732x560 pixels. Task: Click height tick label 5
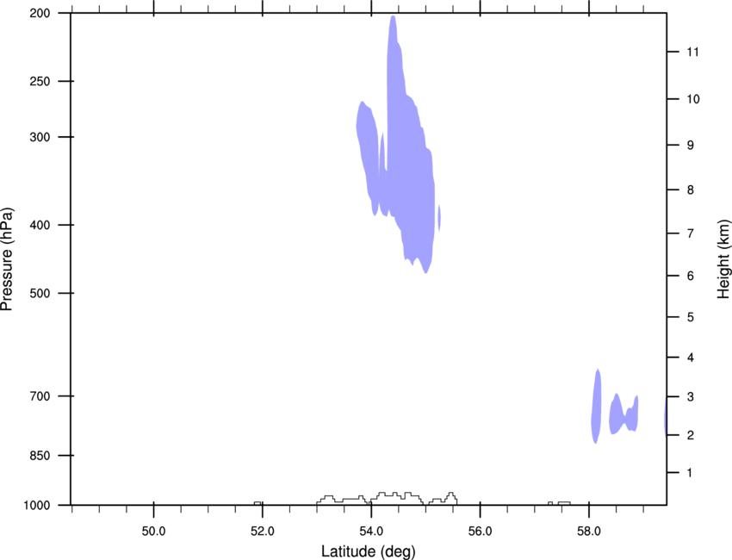point(691,318)
